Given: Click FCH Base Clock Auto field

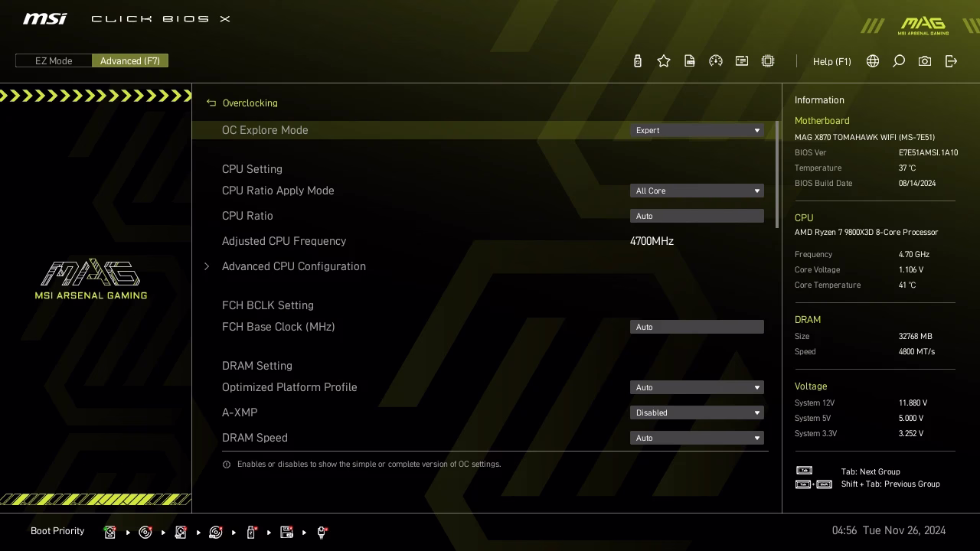Looking at the screenshot, I should (x=697, y=327).
